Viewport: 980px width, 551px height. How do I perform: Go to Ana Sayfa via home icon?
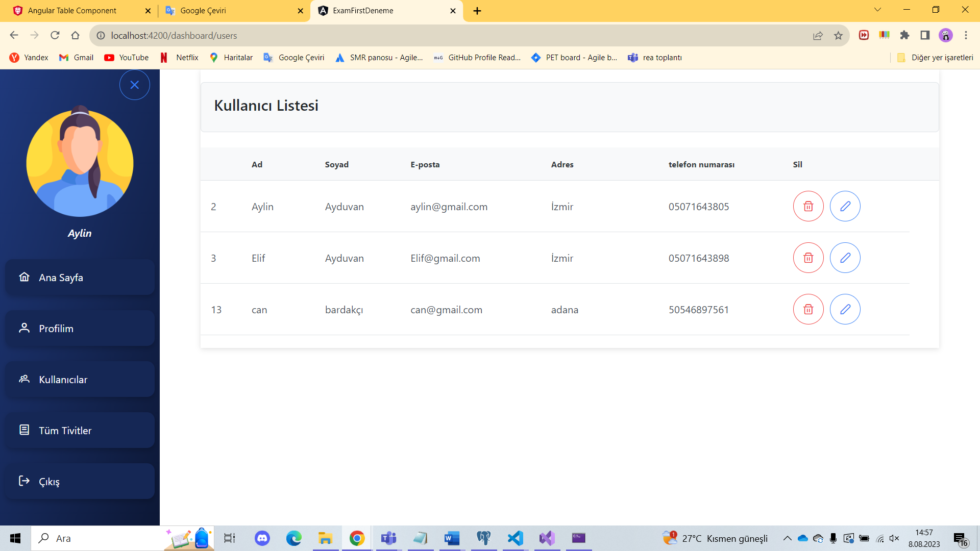click(x=24, y=277)
